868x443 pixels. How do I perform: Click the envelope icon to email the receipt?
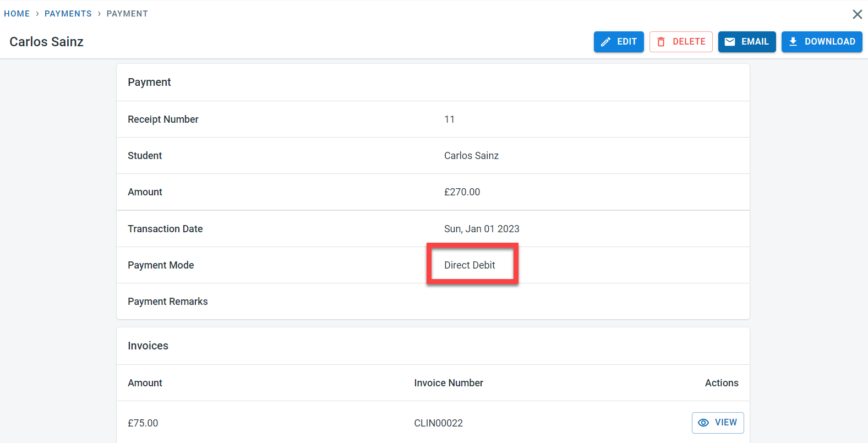(x=730, y=42)
